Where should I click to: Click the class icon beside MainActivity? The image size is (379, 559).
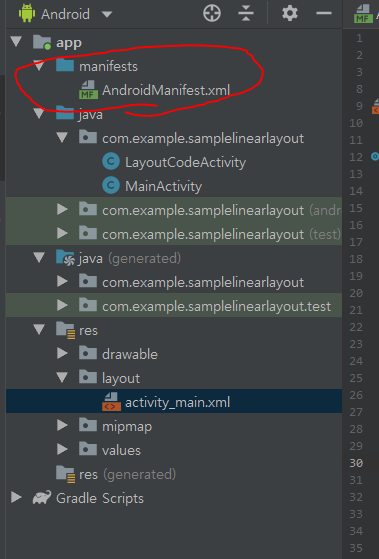coord(111,186)
